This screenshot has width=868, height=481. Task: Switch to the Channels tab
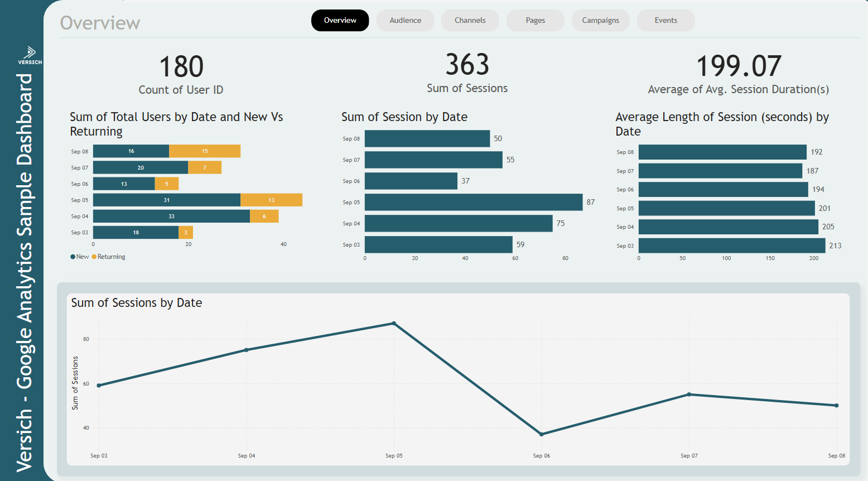point(470,20)
